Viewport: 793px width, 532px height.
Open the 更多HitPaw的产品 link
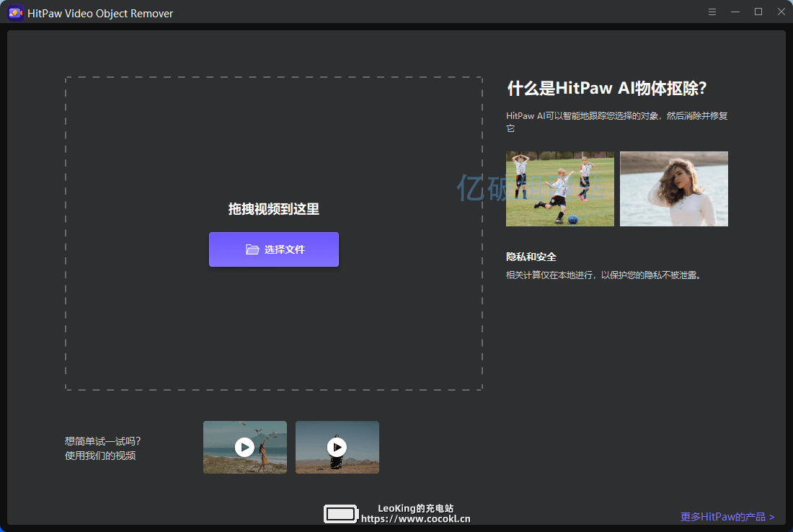click(727, 517)
